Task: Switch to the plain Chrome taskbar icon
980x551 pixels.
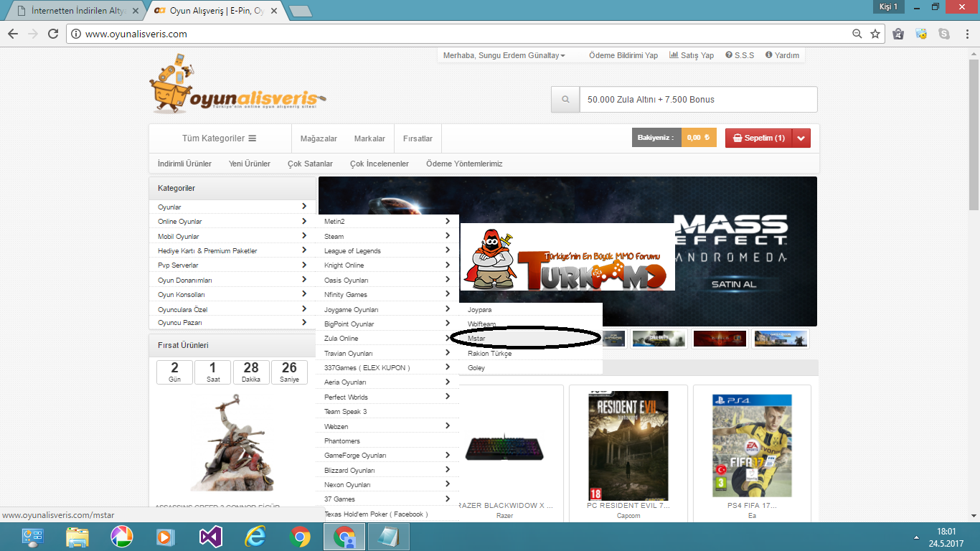Action: (x=300, y=537)
